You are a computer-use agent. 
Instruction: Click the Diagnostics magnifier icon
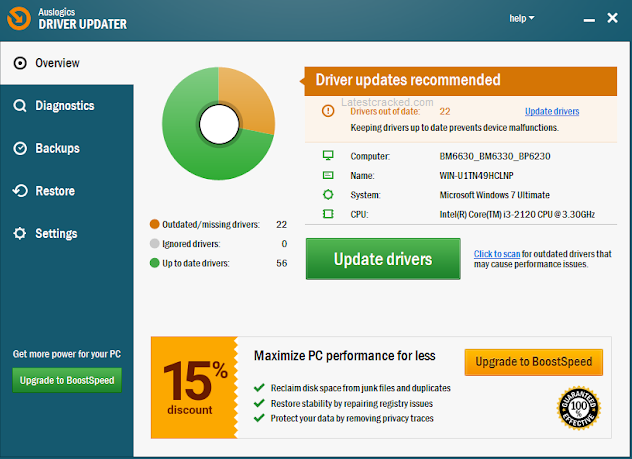[x=20, y=106]
